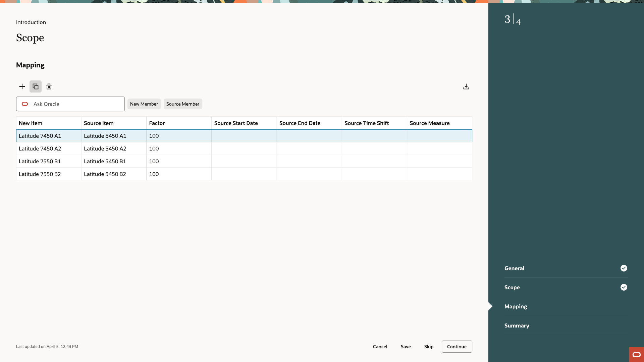This screenshot has width=644, height=362.
Task: Select source item Latitude 5450 A2
Action: (x=114, y=148)
